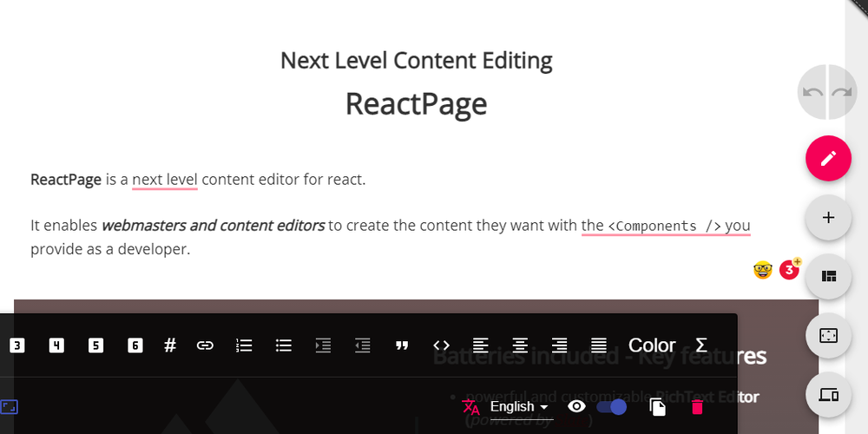868x434 pixels.
Task: Apply Heading 3 formatting
Action: (17, 346)
